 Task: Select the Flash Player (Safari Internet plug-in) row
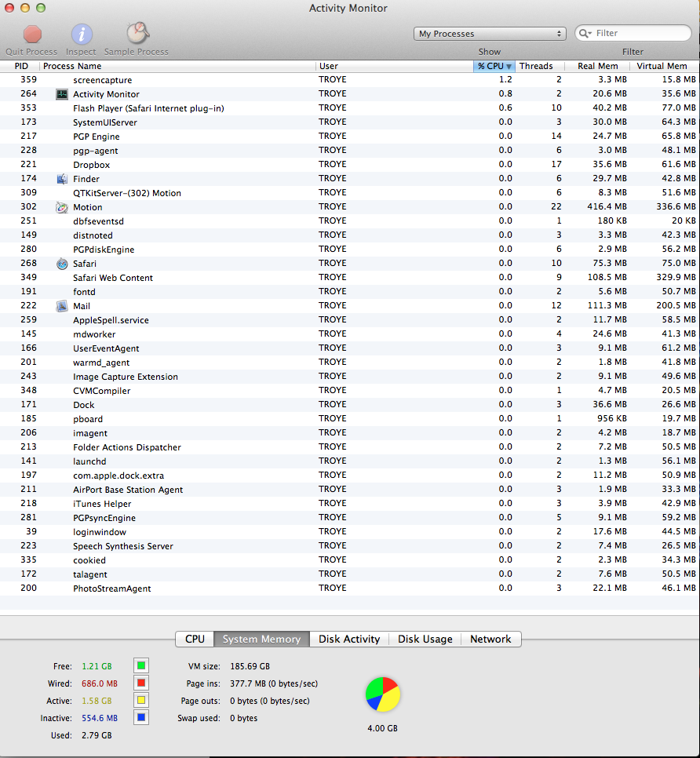(x=350, y=108)
